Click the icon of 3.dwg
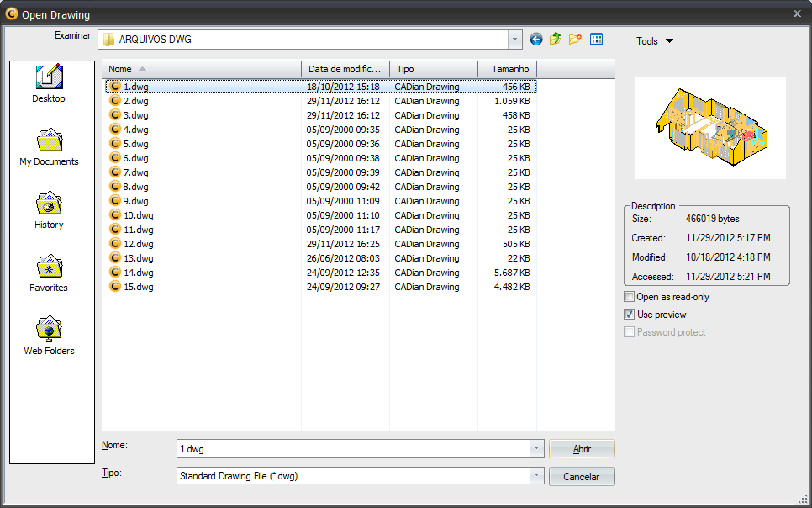812x508 pixels. click(115, 115)
